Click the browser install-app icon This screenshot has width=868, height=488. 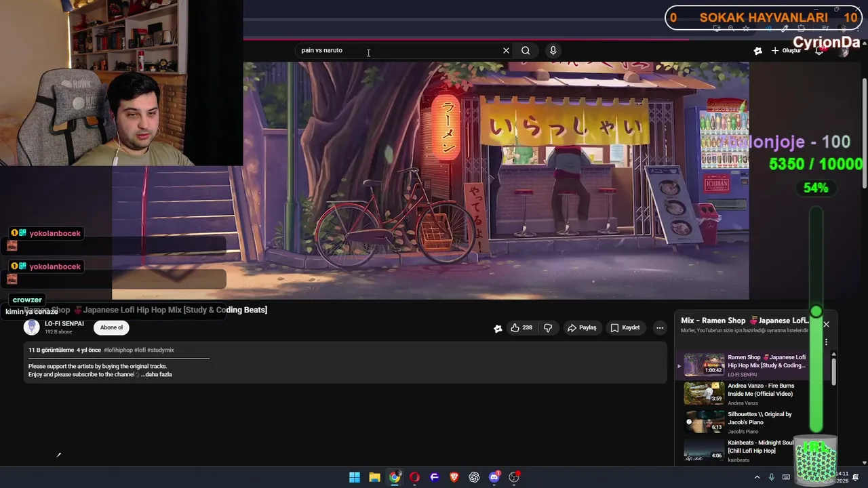point(717,28)
